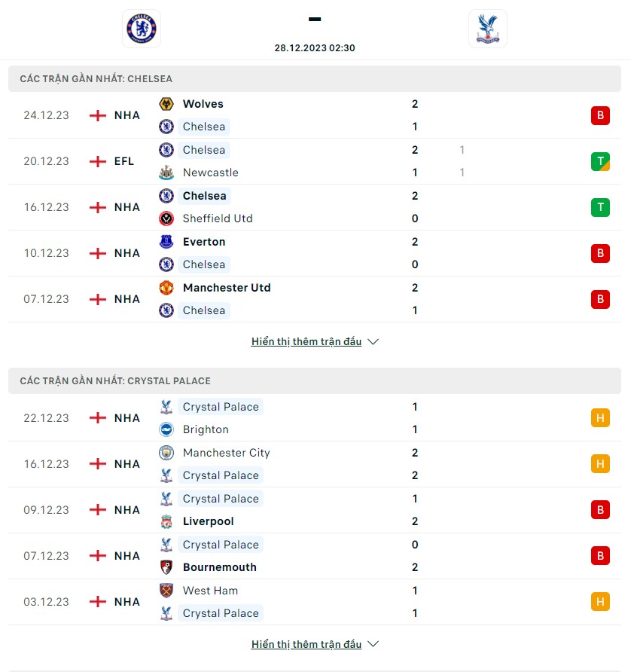Select the green T result badge for Chelsea vs Sheffield Utd
Viewport: 631px width, 672px height.
pyautogui.click(x=600, y=207)
